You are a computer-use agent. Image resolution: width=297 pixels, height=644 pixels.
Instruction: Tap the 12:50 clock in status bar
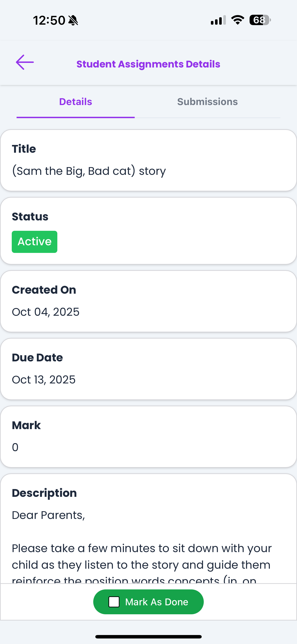tap(49, 20)
